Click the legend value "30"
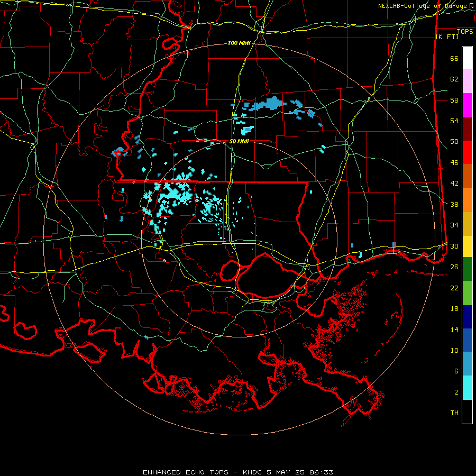The image size is (476, 476). coord(454,246)
